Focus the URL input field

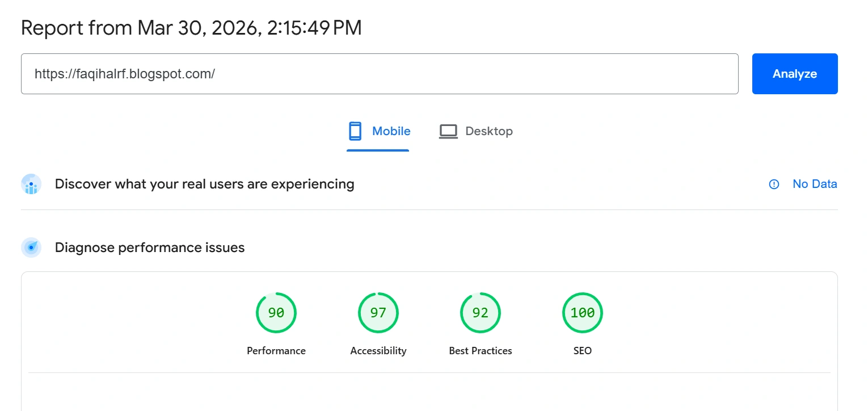[379, 74]
